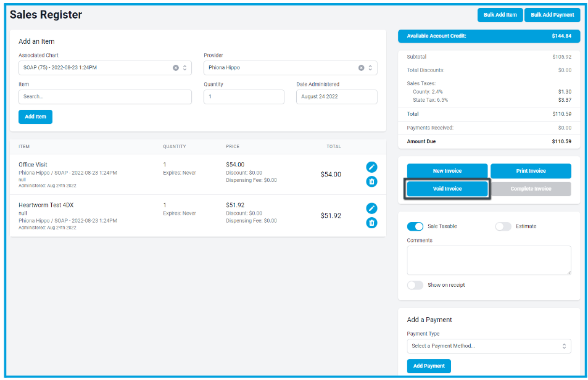Delete the Office Visit line item

pyautogui.click(x=371, y=182)
